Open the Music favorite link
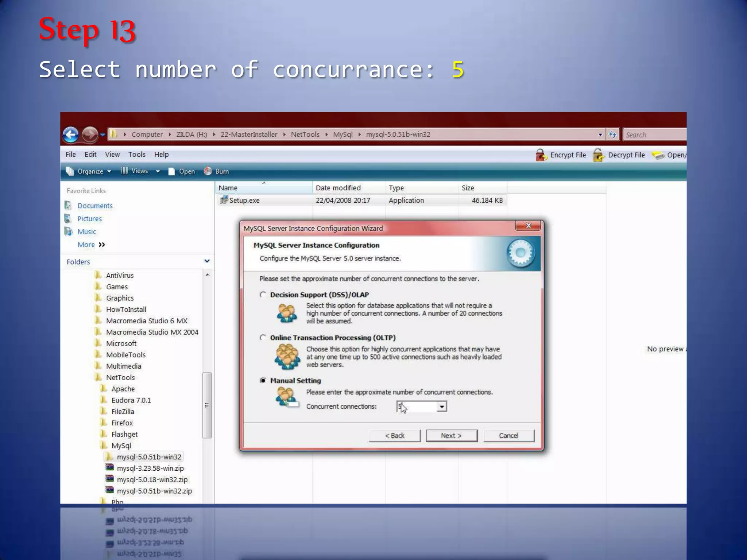 click(x=86, y=232)
